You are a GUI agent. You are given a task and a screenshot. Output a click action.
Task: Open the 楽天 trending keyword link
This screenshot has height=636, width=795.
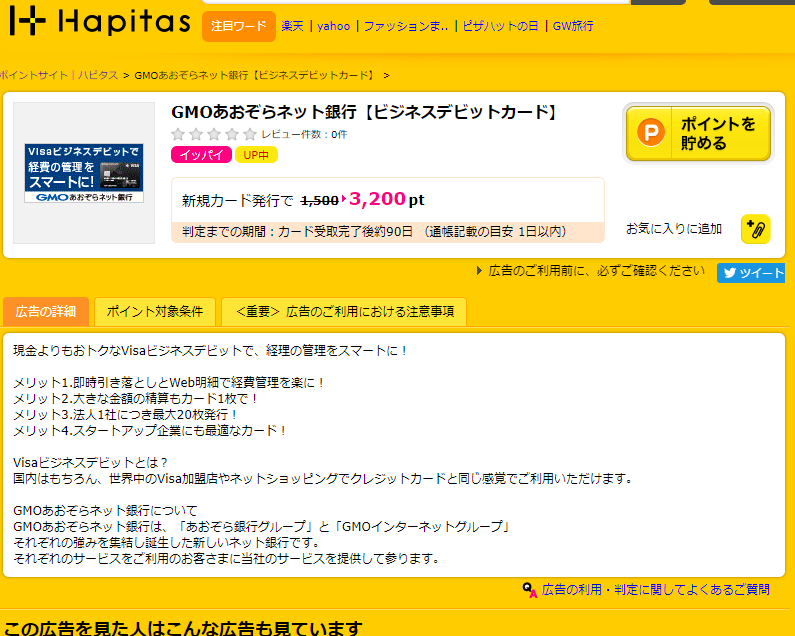(292, 26)
